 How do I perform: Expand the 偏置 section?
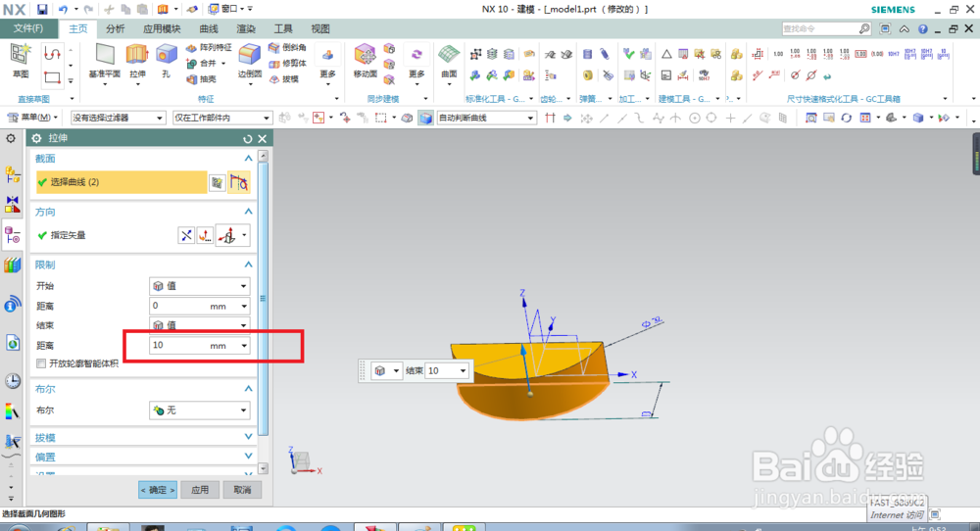pos(248,456)
